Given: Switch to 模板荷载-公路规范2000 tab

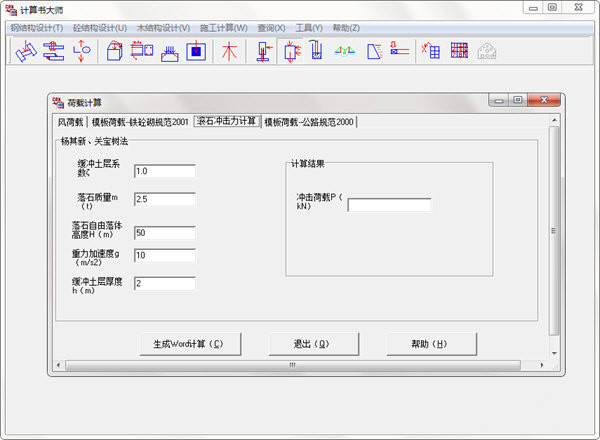Looking at the screenshot, I should [x=309, y=122].
